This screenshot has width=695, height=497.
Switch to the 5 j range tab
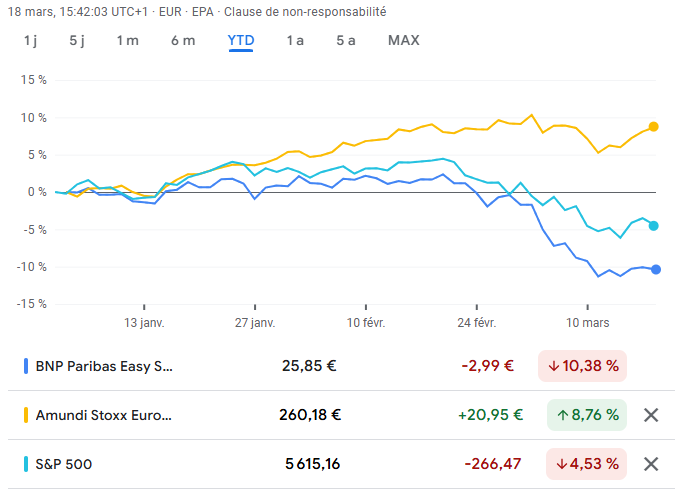point(77,40)
